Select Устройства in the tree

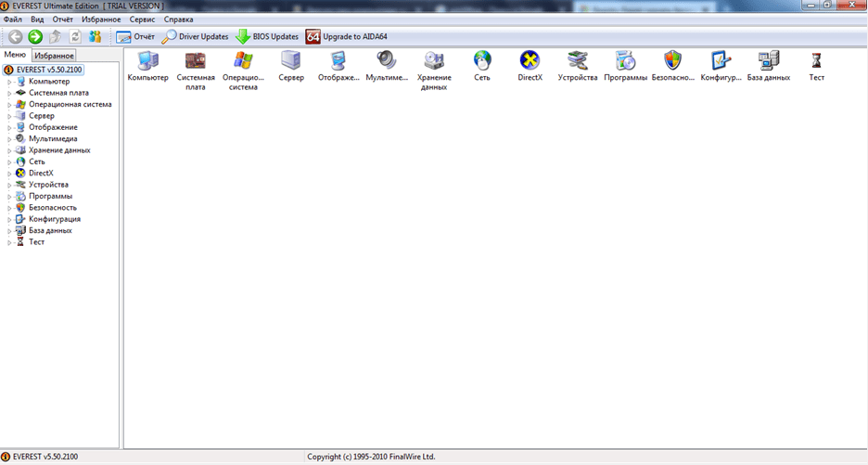[49, 185]
